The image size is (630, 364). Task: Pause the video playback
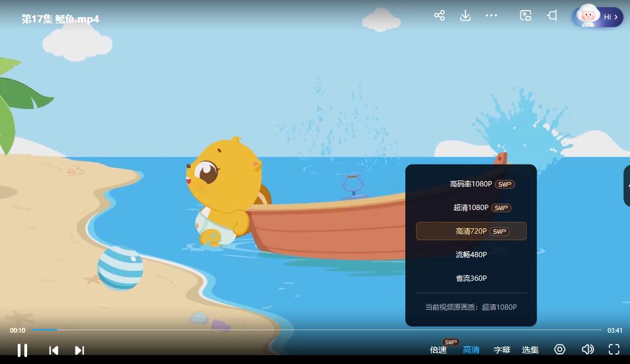22,350
